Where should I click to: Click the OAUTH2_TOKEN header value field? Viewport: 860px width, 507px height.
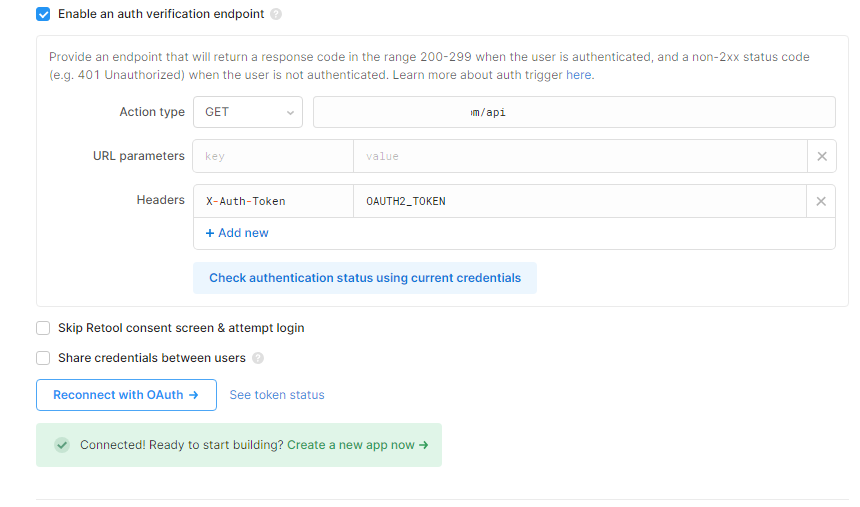click(579, 201)
